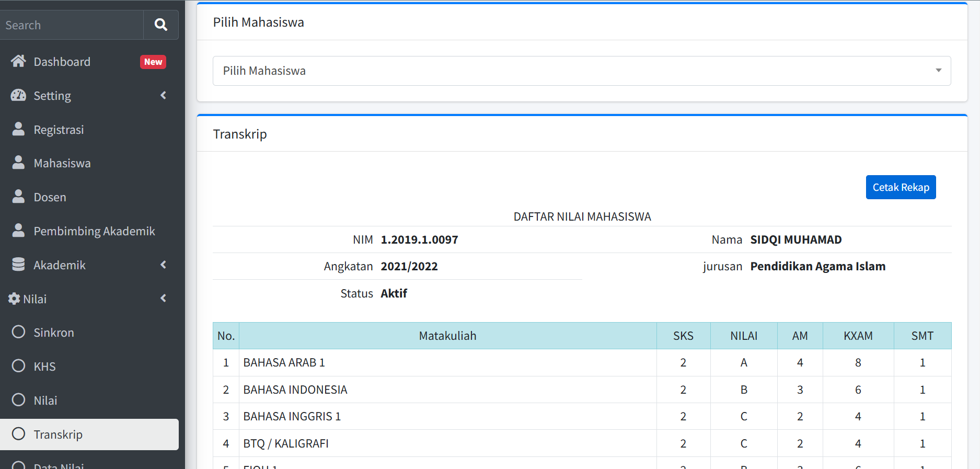Click the Mahasiswa user icon
980x469 pixels.
point(18,163)
